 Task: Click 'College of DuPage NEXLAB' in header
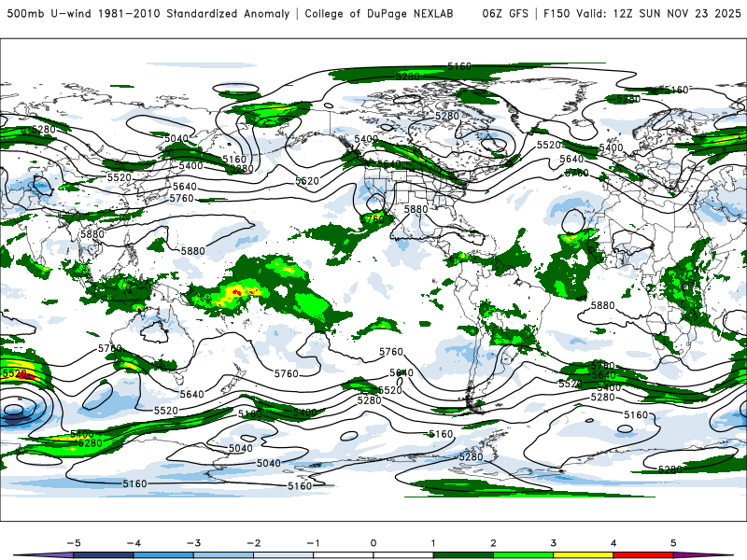point(379,13)
